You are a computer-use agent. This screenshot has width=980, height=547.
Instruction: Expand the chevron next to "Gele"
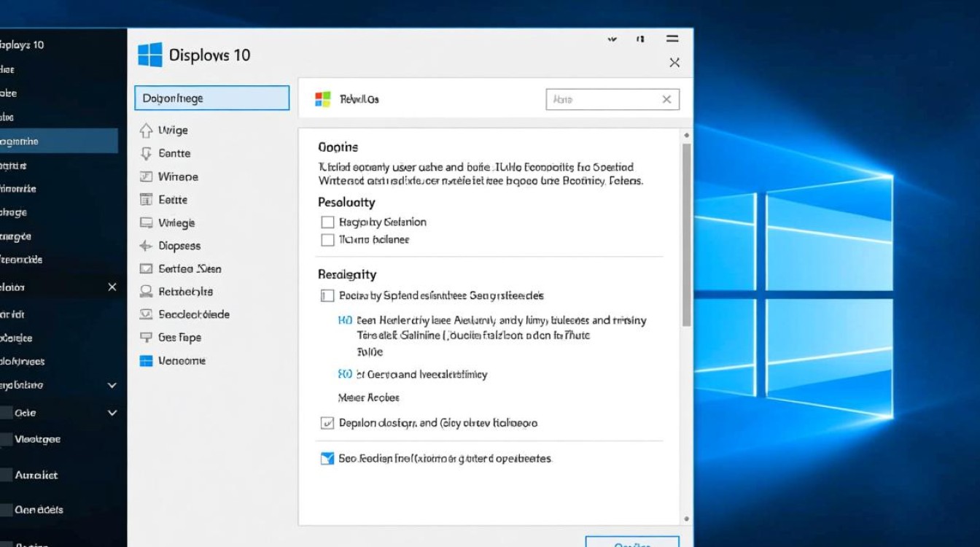(x=111, y=412)
